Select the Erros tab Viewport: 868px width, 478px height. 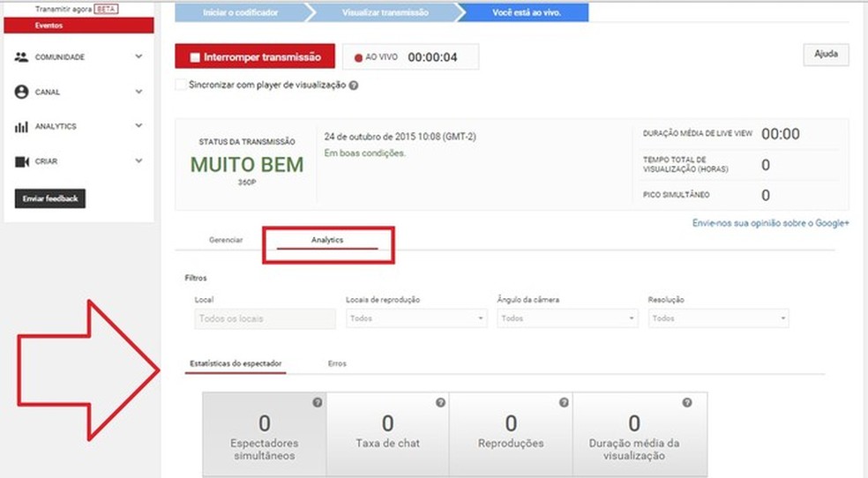click(x=337, y=363)
